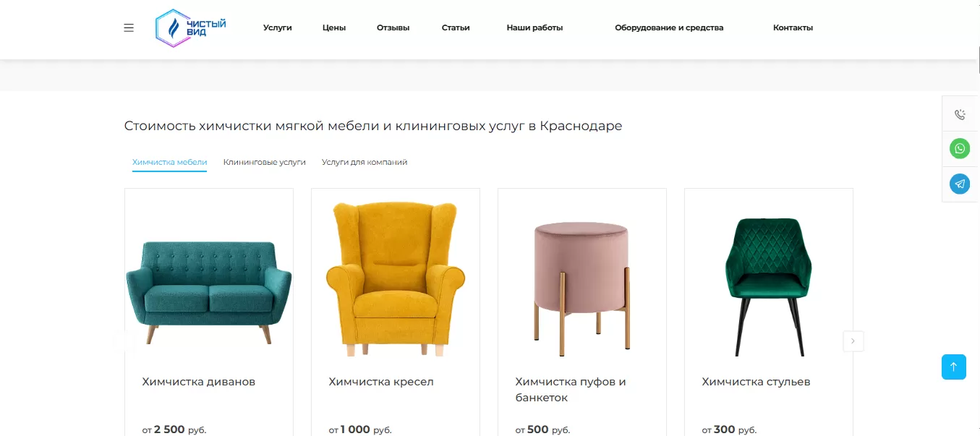Open the hamburger menu icon

click(x=129, y=28)
